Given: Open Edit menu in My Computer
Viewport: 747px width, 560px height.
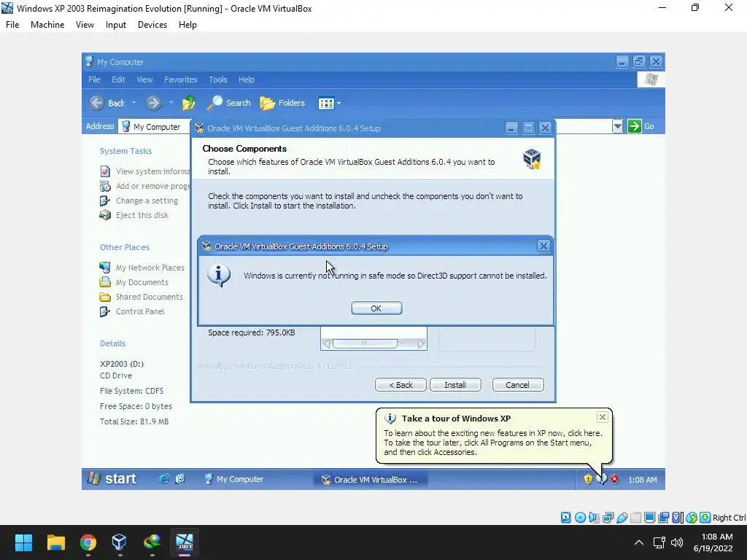Looking at the screenshot, I should tap(118, 79).
